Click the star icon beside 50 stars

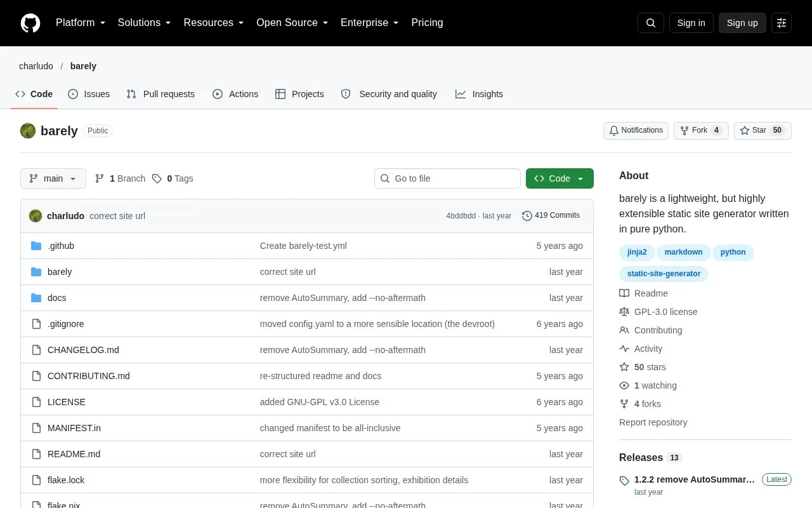[x=624, y=367]
